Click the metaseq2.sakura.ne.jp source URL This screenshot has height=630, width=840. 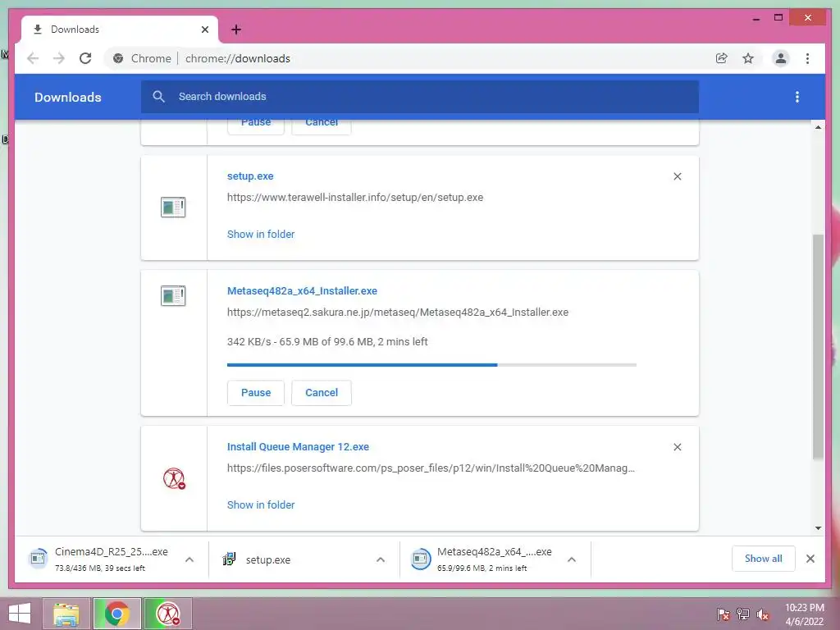(398, 313)
